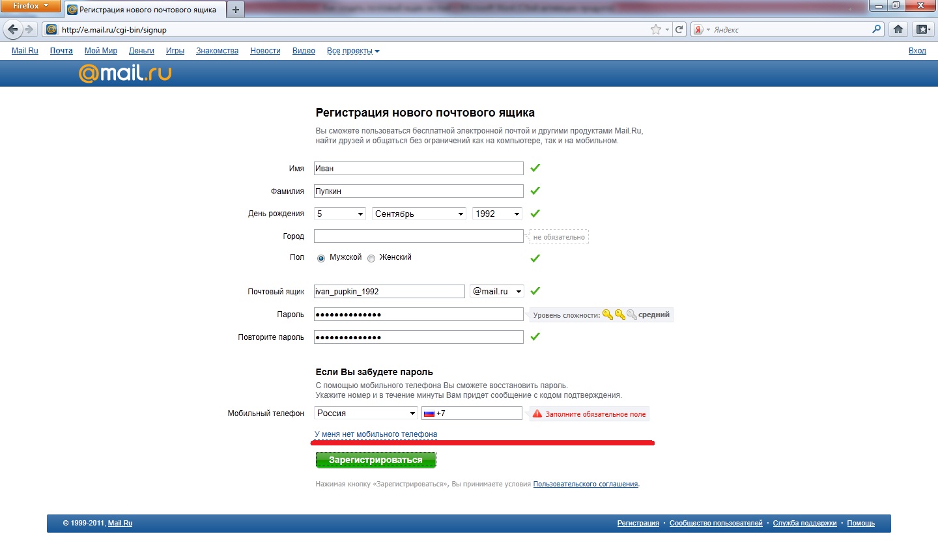This screenshot has width=938, height=560.
Task: Click the Зарегистрироваться button
Action: click(376, 460)
